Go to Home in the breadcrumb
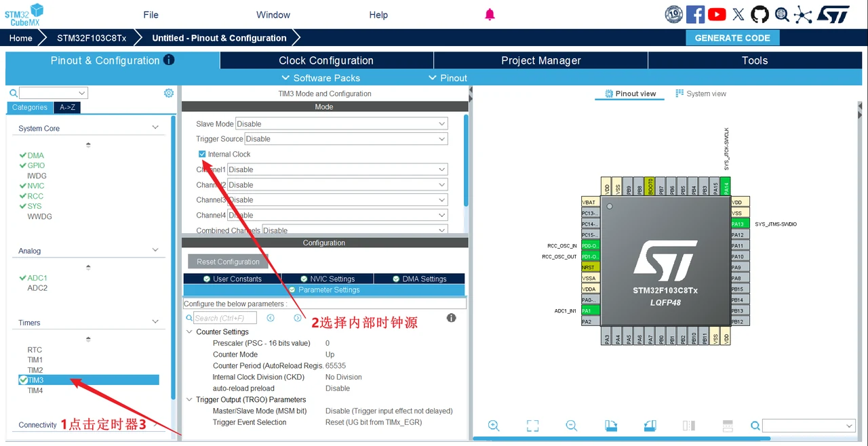This screenshot has height=446, width=868. pyautogui.click(x=20, y=38)
